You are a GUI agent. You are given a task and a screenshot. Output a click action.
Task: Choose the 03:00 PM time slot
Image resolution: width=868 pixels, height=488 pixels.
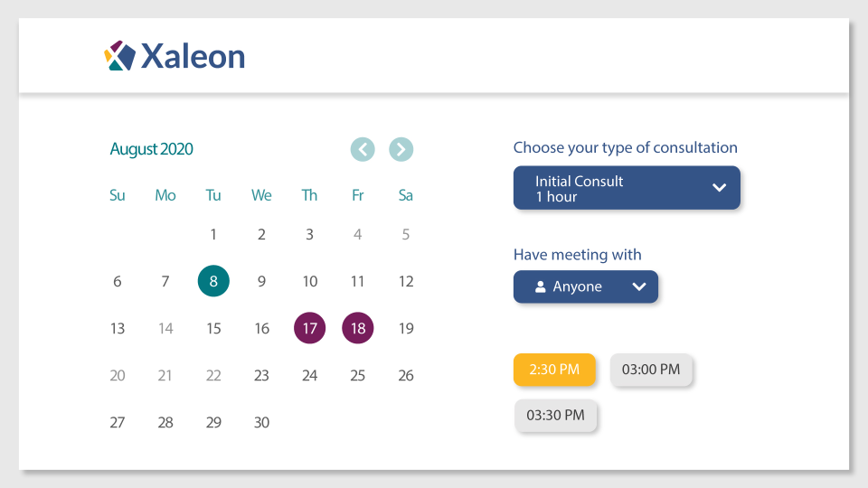pyautogui.click(x=651, y=370)
